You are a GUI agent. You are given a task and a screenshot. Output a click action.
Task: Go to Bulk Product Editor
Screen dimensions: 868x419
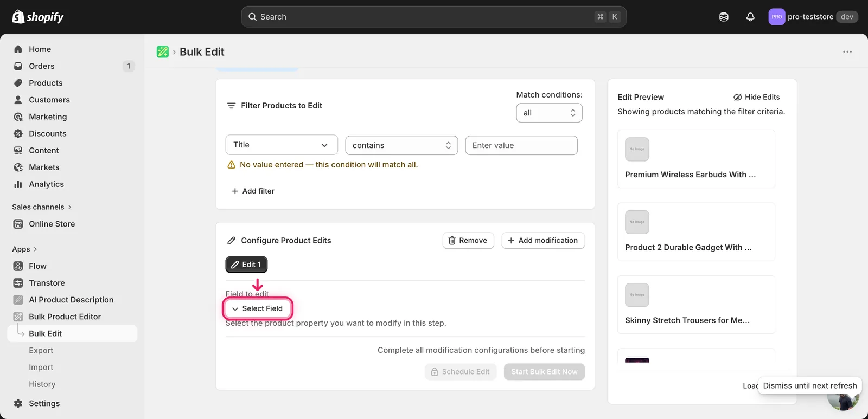[65, 317]
